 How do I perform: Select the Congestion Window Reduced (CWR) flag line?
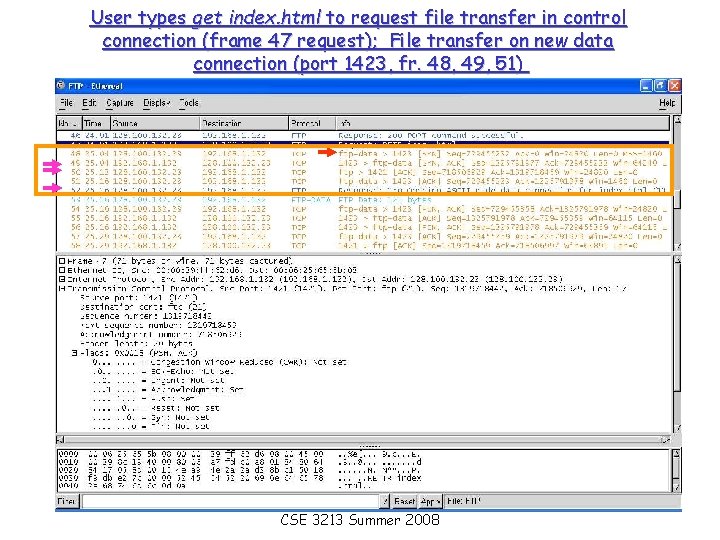(x=219, y=362)
